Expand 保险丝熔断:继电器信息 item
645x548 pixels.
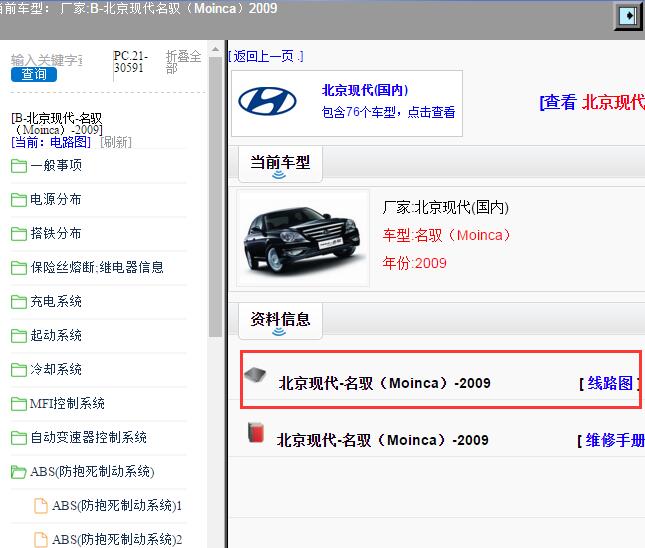(x=97, y=267)
